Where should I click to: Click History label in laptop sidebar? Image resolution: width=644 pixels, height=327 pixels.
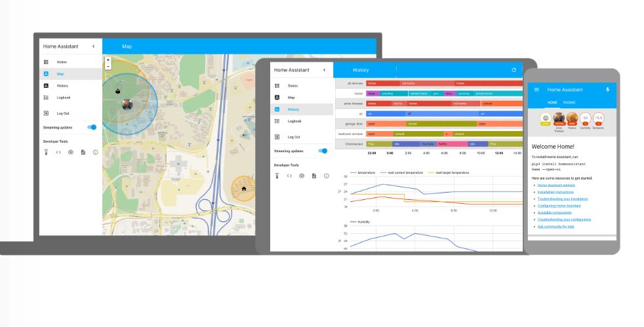click(62, 86)
